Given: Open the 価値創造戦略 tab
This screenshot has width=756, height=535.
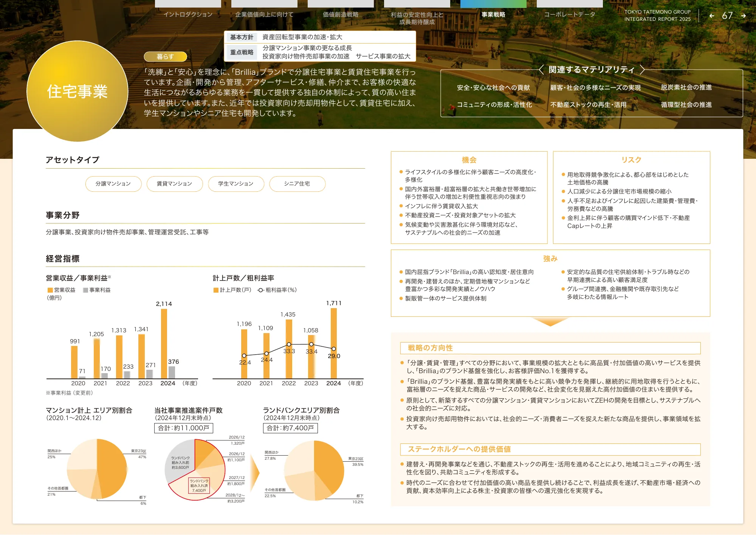Looking at the screenshot, I should click(x=341, y=14).
